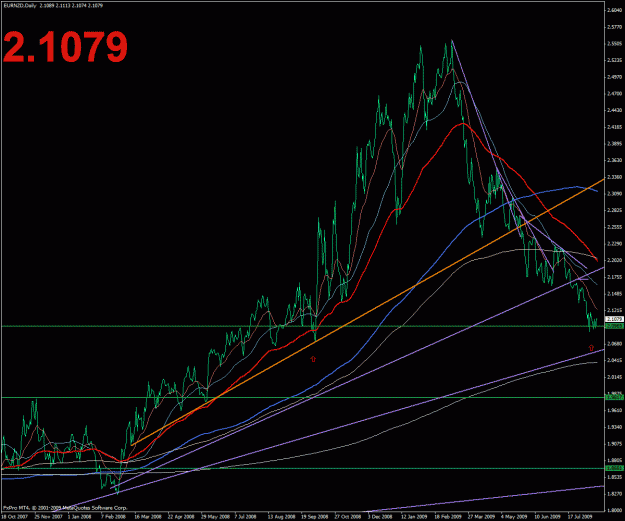Click the 1.9340 price axis label
The image size is (625, 521).
pos(615,427)
